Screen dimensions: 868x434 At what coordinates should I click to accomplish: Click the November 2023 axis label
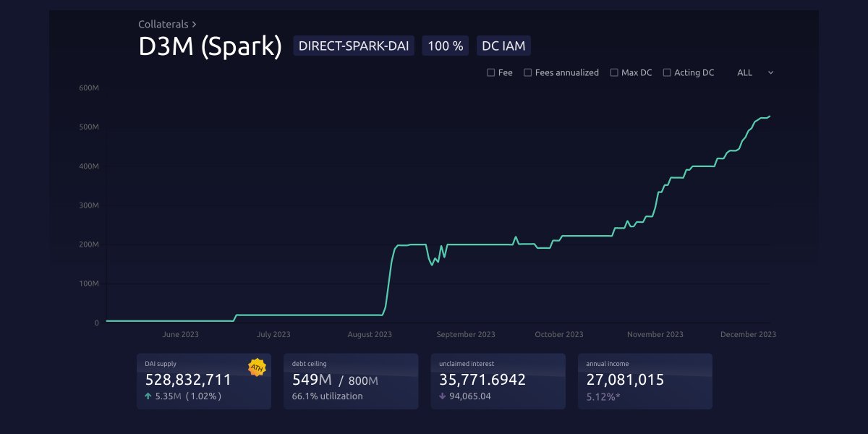(655, 334)
